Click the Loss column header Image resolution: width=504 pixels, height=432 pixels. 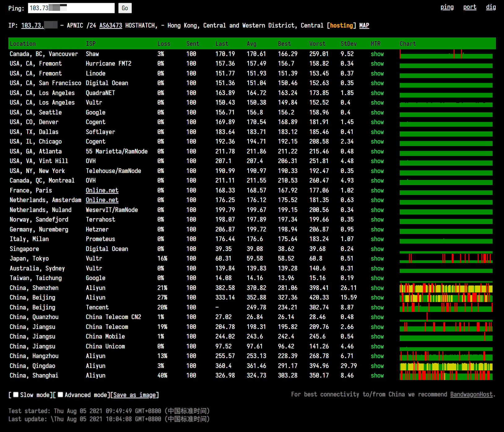click(x=164, y=44)
